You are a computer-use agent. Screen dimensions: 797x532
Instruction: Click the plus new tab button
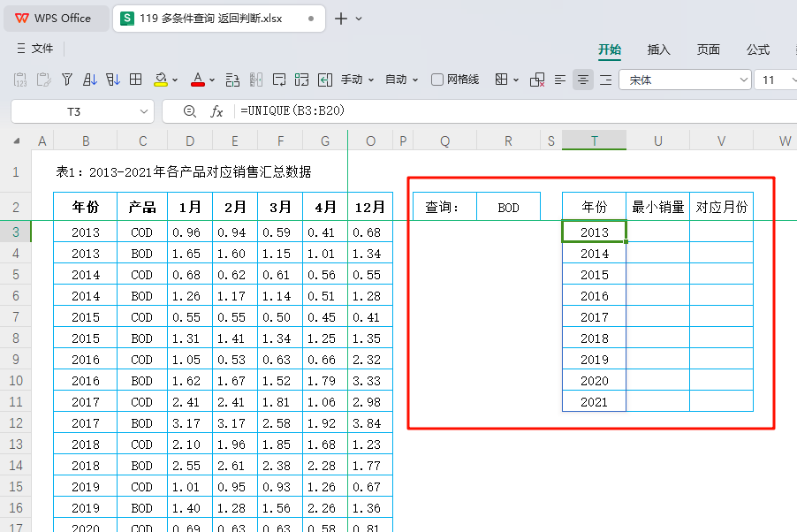click(x=340, y=19)
